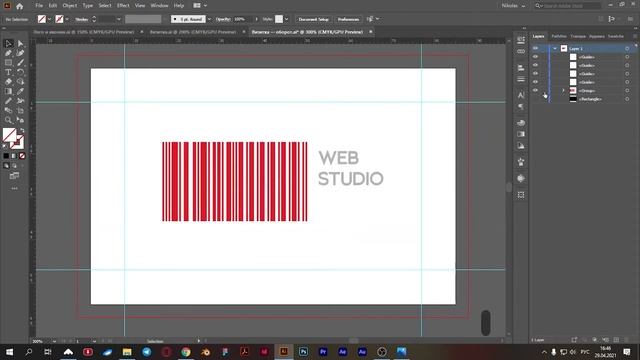
Task: Select the Rectangle tool
Action: point(9,62)
